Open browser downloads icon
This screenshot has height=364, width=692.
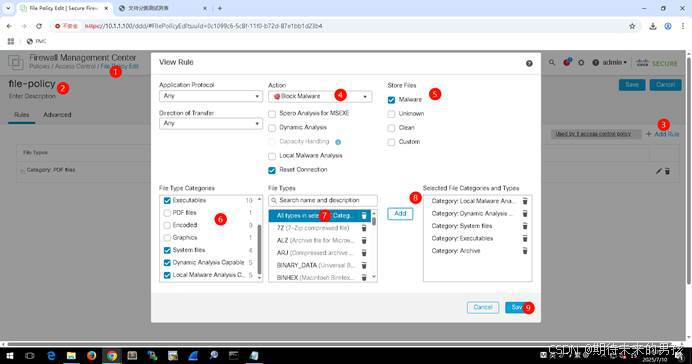(653, 26)
